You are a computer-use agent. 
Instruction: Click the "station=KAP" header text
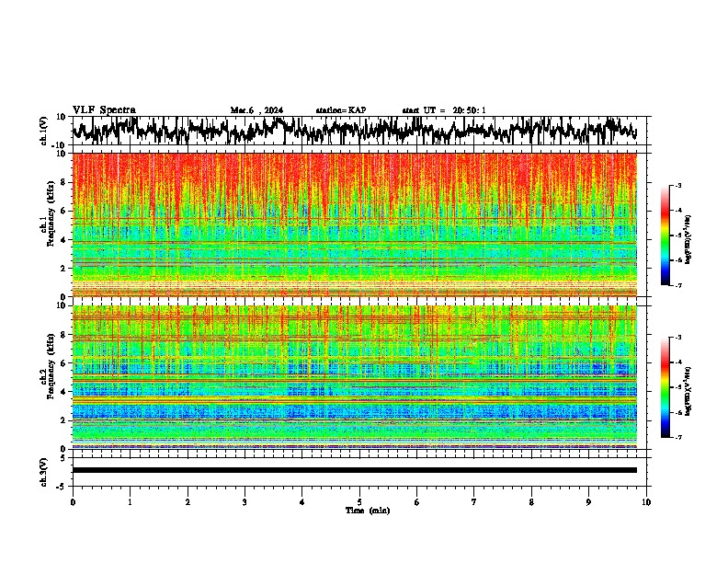[341, 110]
